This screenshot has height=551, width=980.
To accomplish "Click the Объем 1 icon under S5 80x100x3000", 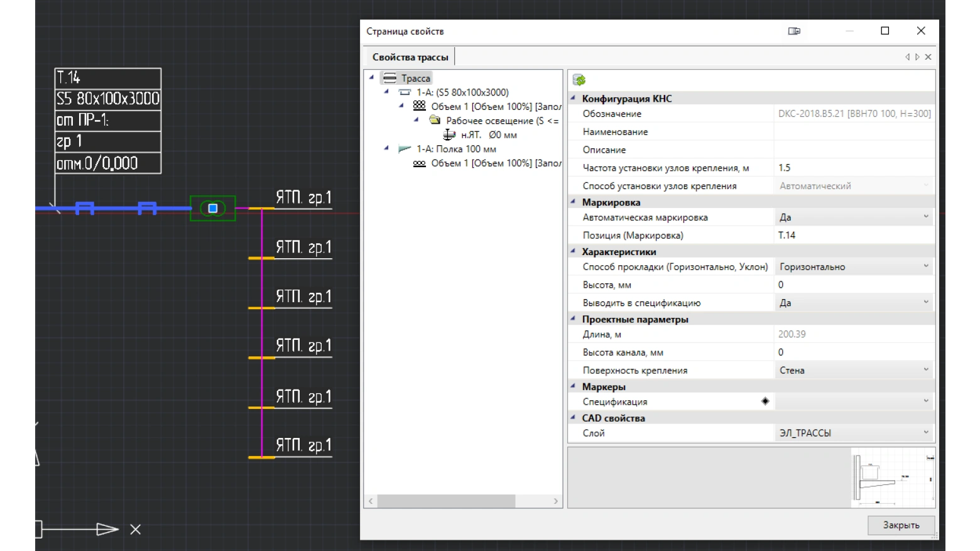I will (x=420, y=106).
